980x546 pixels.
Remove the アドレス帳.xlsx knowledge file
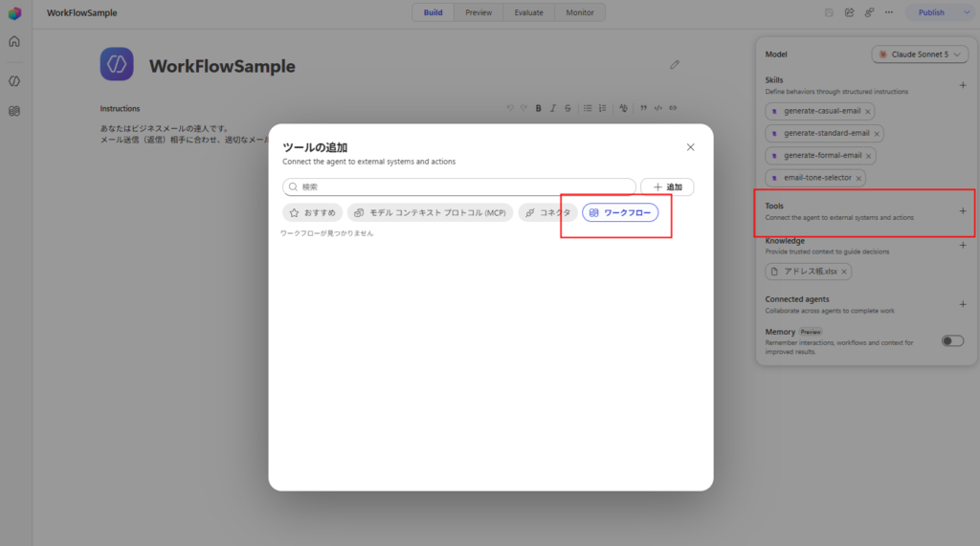tap(844, 272)
